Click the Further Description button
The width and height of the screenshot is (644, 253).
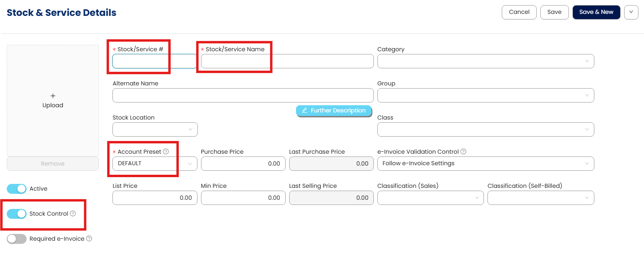pos(334,110)
